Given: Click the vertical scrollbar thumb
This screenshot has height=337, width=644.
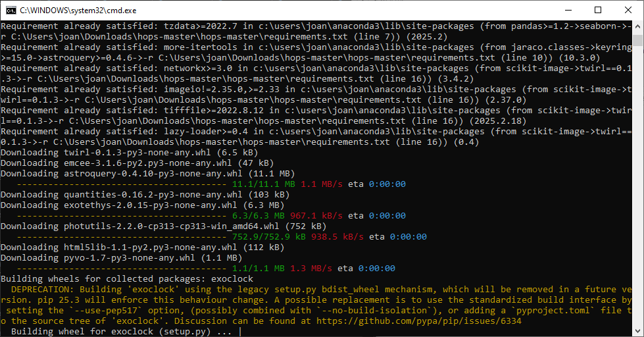Looking at the screenshot, I should [x=637, y=40].
